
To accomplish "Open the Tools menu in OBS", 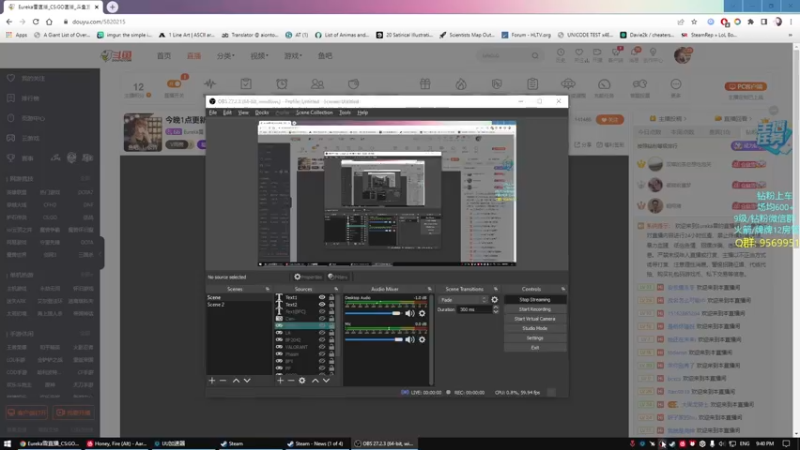I will (345, 112).
